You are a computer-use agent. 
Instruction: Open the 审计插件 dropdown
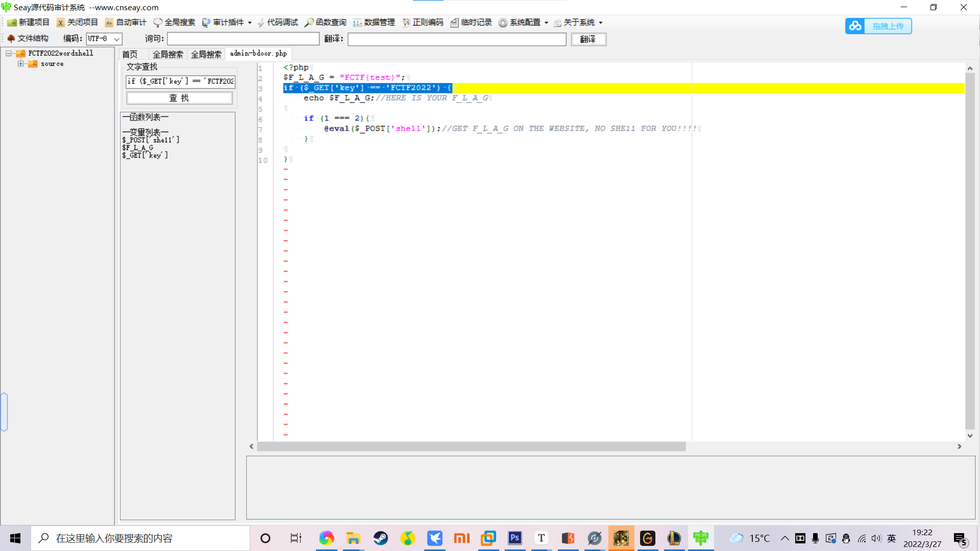(227, 22)
